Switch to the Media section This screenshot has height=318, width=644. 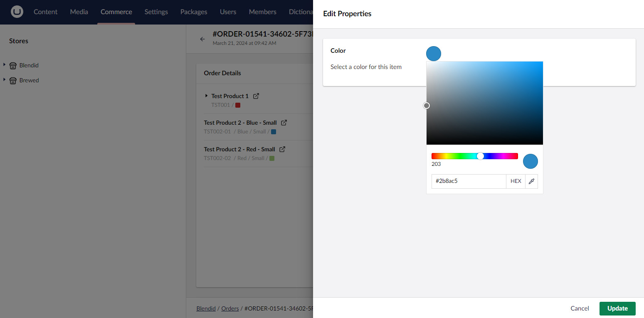[79, 12]
